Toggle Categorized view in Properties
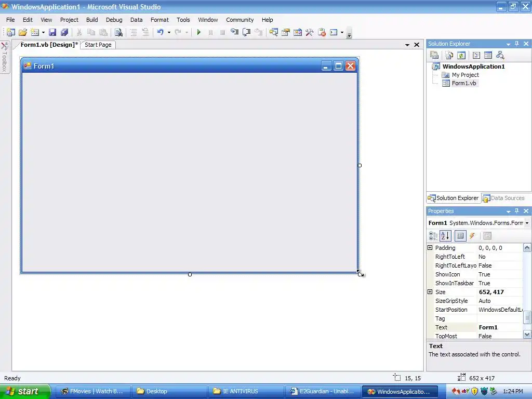532x399 pixels. point(433,236)
